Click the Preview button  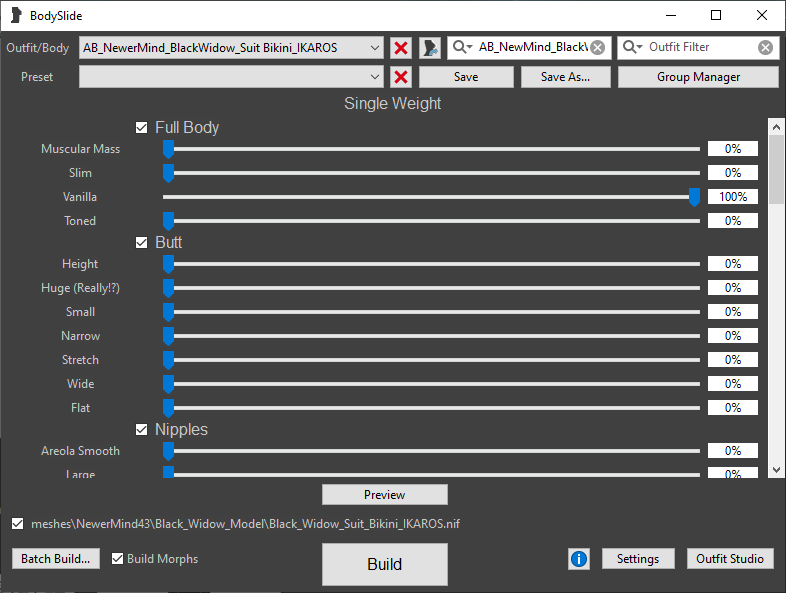(384, 495)
